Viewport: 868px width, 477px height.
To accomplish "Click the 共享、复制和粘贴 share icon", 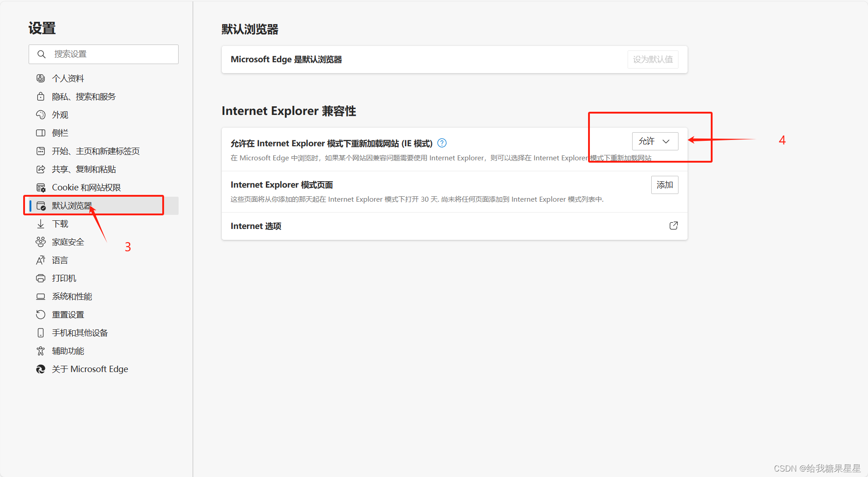I will point(40,169).
